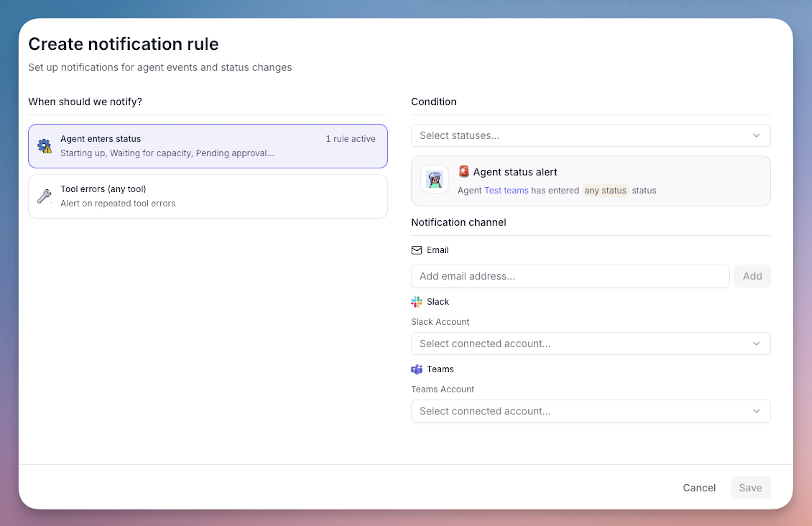The height and width of the screenshot is (526, 812).
Task: Open the Slack Account picker
Action: pyautogui.click(x=590, y=344)
